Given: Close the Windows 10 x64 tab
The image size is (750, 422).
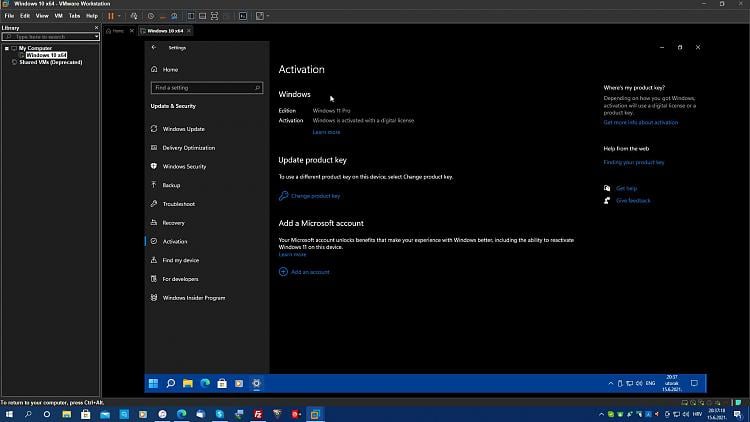Looking at the screenshot, I should click(189, 31).
